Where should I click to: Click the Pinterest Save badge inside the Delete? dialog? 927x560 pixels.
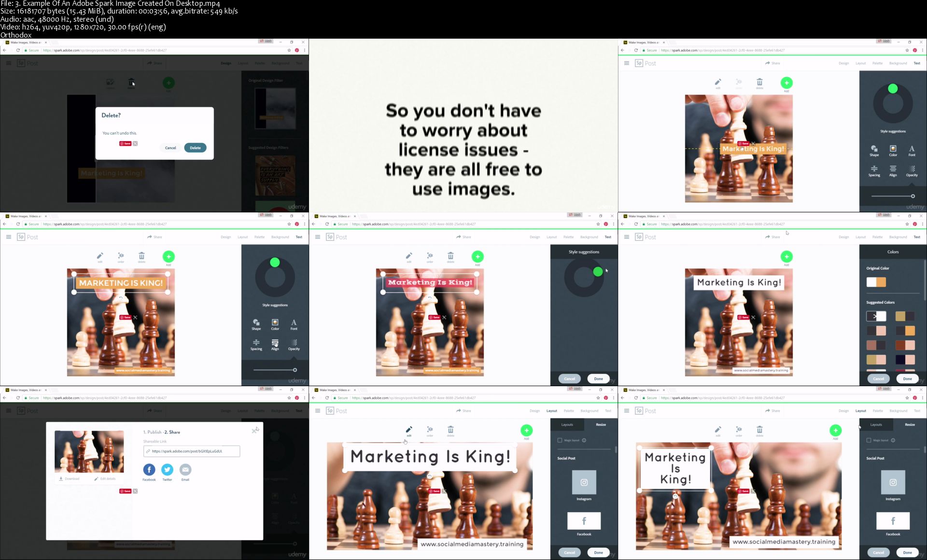125,143
